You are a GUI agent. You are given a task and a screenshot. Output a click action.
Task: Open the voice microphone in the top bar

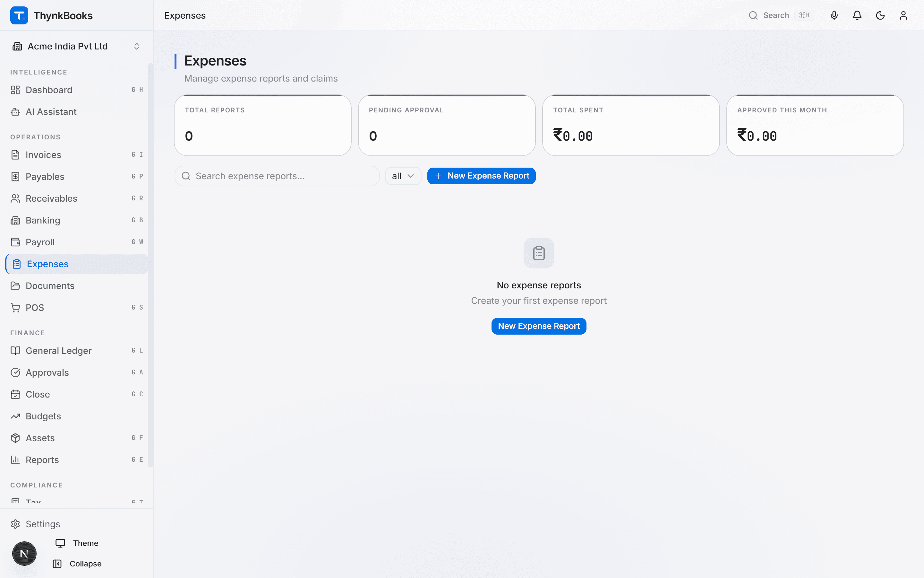(x=834, y=15)
